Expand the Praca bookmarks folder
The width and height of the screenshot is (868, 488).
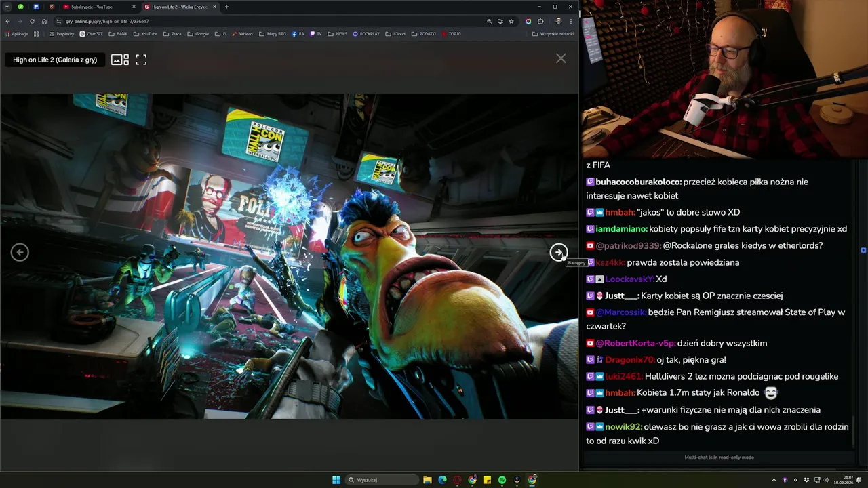172,33
